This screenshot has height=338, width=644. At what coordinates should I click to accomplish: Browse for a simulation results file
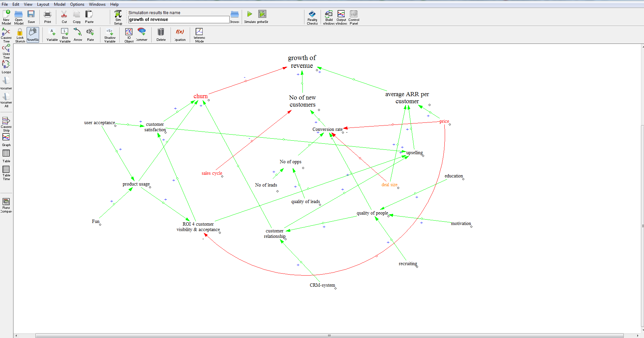click(235, 17)
